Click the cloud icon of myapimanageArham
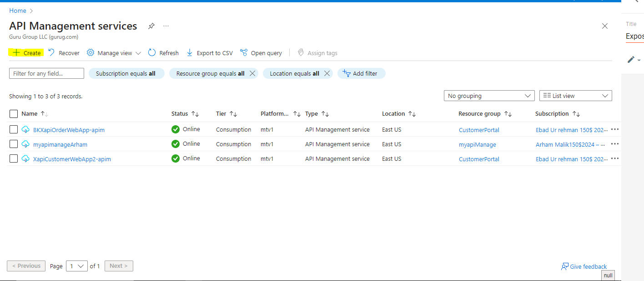Image resolution: width=644 pixels, height=281 pixels. point(25,144)
